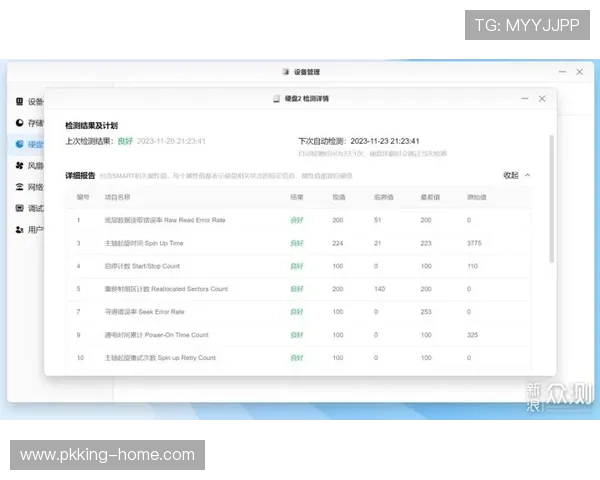Open the 调试 debug sidebar icon
The width and height of the screenshot is (600, 480).
coord(20,208)
